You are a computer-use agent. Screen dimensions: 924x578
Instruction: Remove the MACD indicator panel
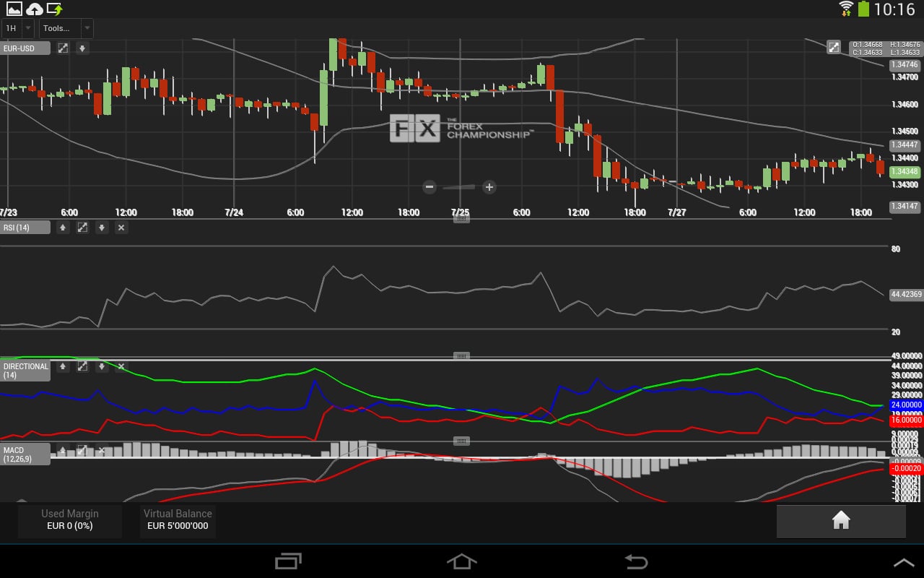tap(102, 450)
